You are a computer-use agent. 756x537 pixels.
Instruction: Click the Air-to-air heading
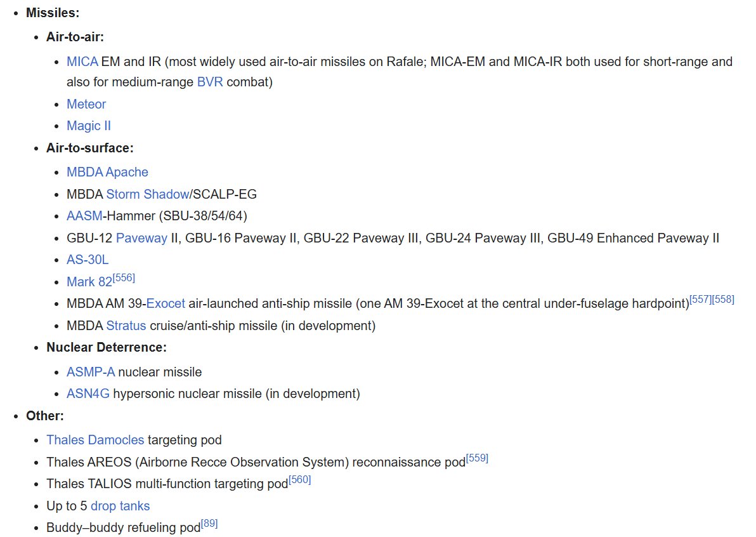pos(75,37)
